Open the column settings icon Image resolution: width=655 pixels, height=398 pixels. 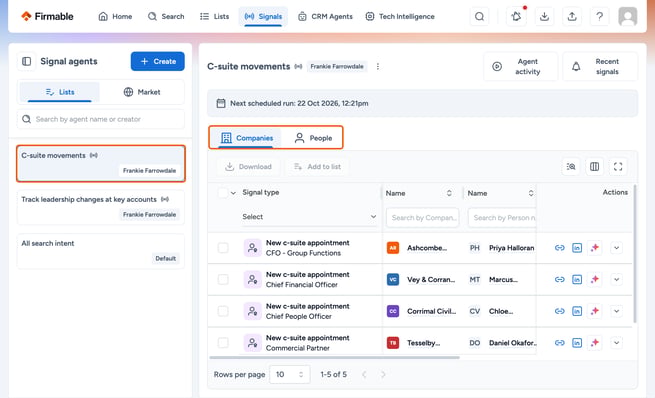(594, 167)
